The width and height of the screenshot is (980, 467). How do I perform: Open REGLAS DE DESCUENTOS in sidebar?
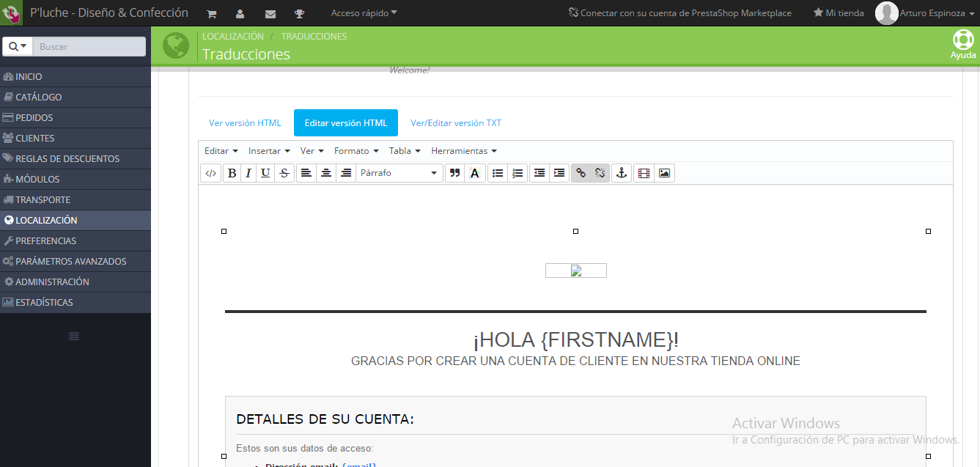click(x=75, y=158)
